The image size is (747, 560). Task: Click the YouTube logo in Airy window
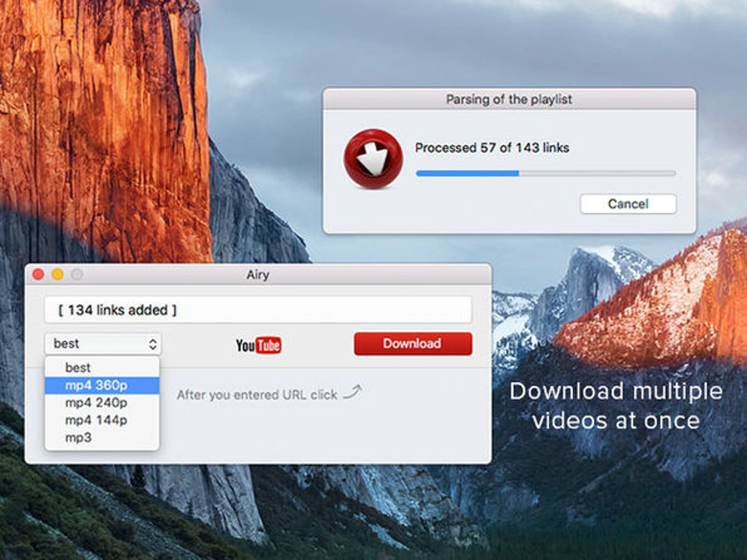coord(258,345)
